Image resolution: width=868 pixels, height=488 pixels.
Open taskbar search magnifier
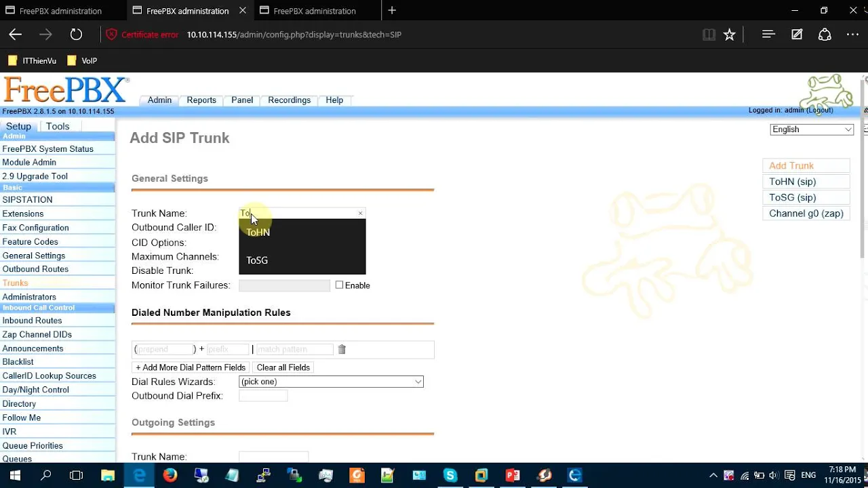click(46, 475)
